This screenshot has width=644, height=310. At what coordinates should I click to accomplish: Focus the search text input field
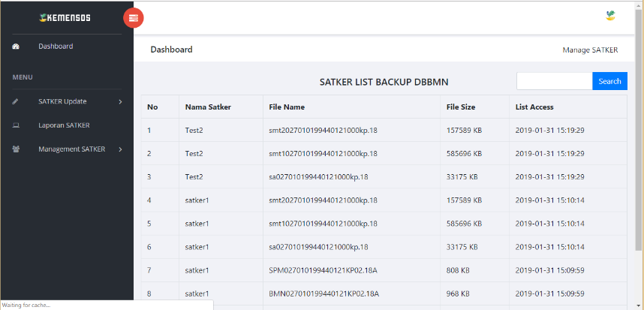[554, 81]
